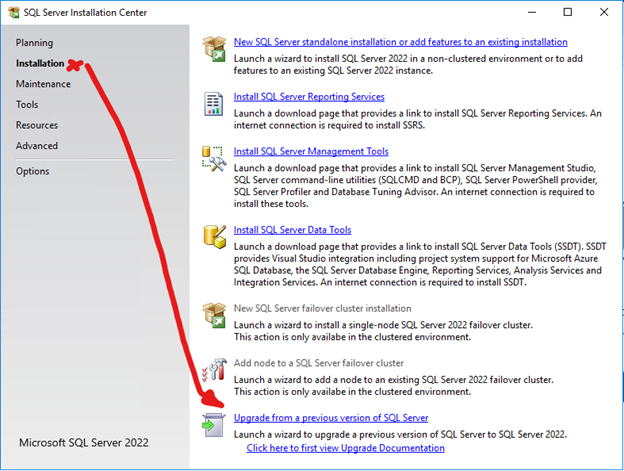Open the Maintenance section
Image resolution: width=624 pixels, height=471 pixels.
(43, 84)
